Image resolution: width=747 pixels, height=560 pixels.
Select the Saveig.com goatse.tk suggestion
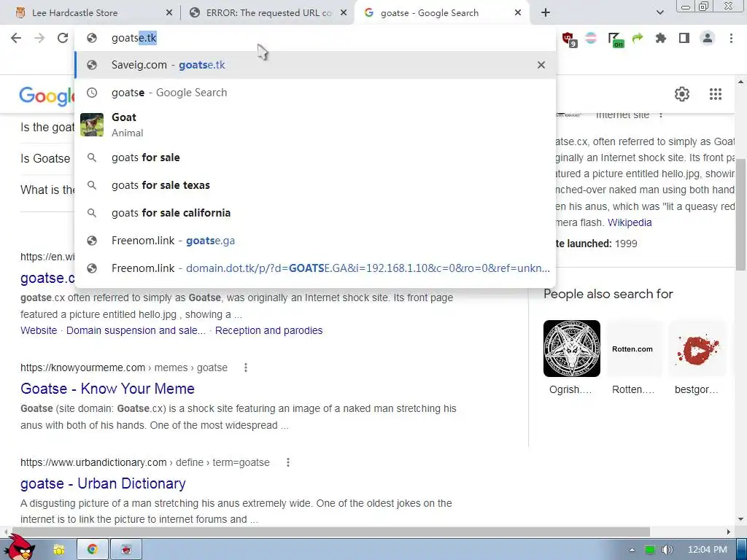coord(315,65)
